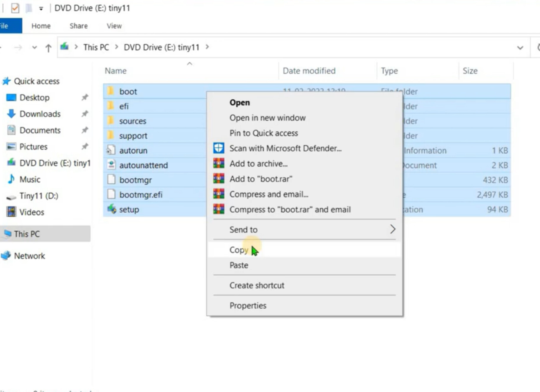The width and height of the screenshot is (540, 392).
Task: Click the Documents icon in sidebar
Action: (x=11, y=130)
